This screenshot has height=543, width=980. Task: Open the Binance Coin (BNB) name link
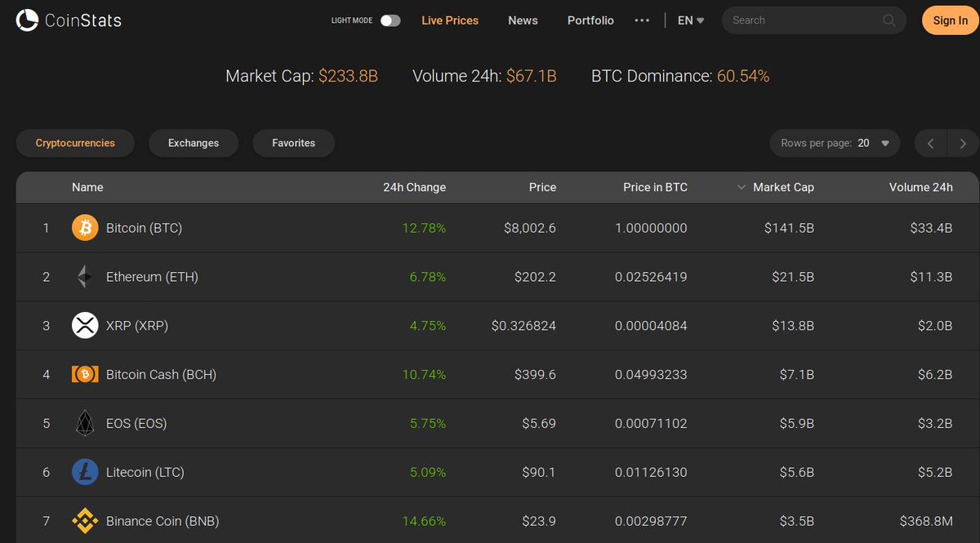163,521
